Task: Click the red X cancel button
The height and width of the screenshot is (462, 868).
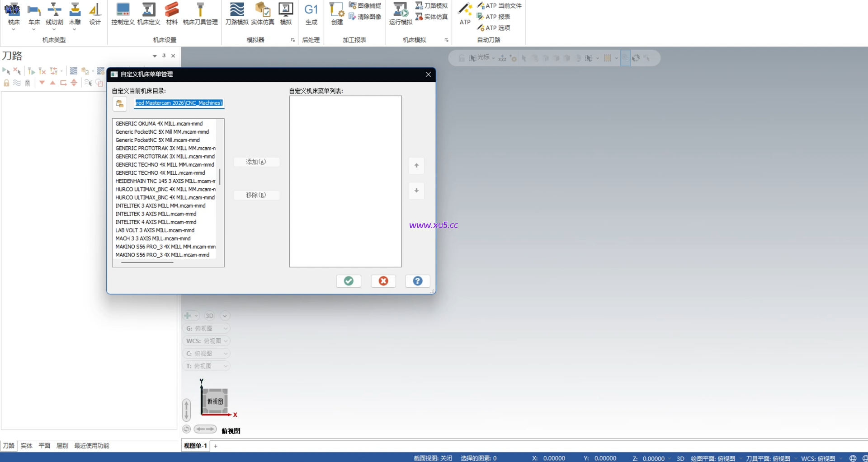Action: tap(383, 281)
